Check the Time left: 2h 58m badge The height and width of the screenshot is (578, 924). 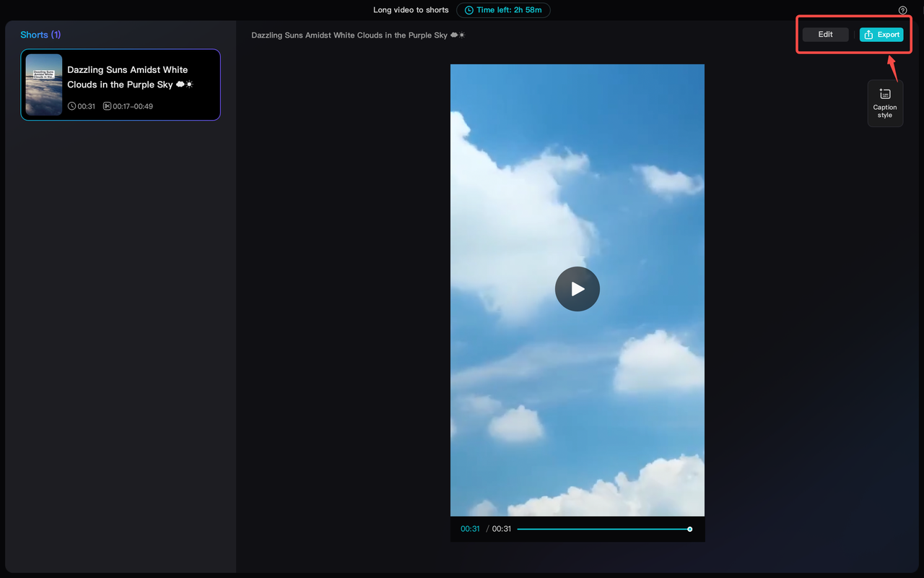pos(503,9)
